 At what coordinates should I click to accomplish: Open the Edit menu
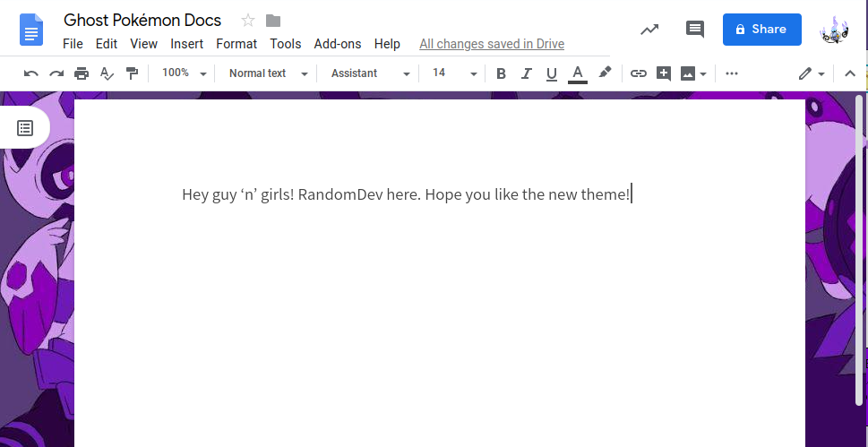pos(107,44)
